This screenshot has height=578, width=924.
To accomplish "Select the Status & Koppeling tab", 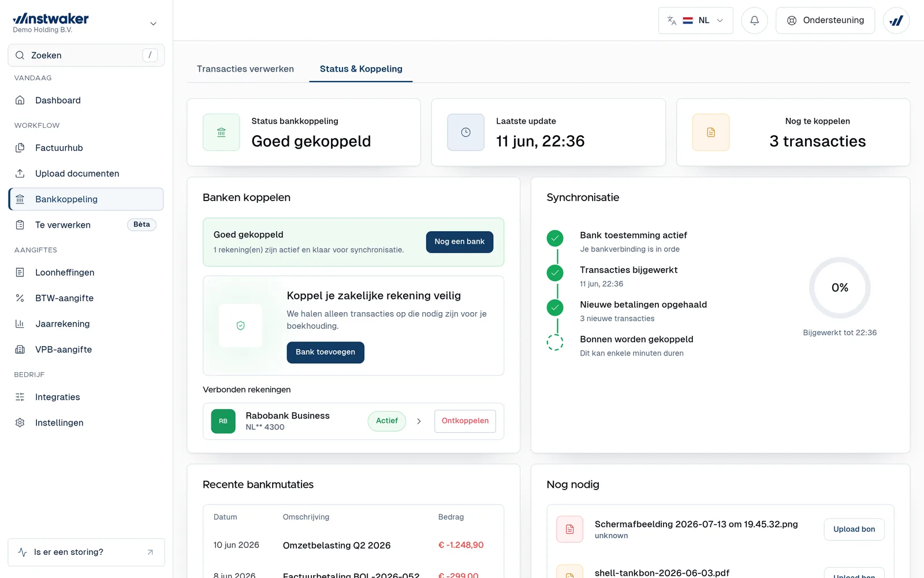I will tap(361, 69).
